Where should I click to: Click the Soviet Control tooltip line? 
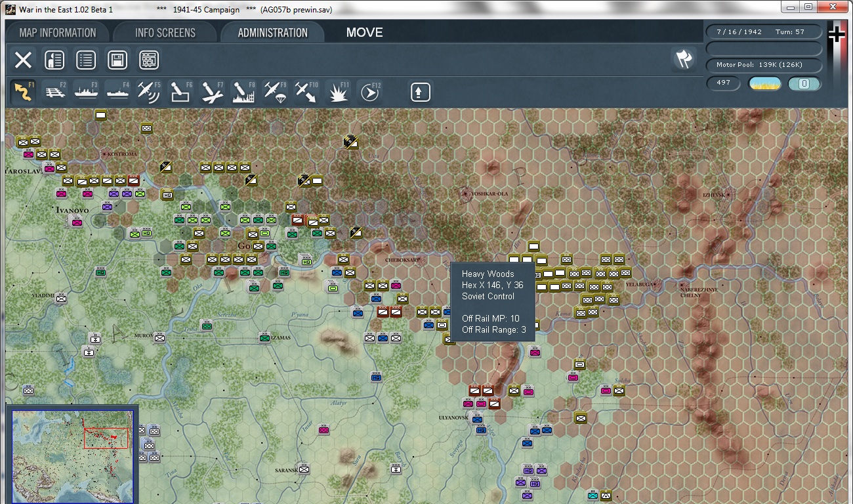click(488, 296)
